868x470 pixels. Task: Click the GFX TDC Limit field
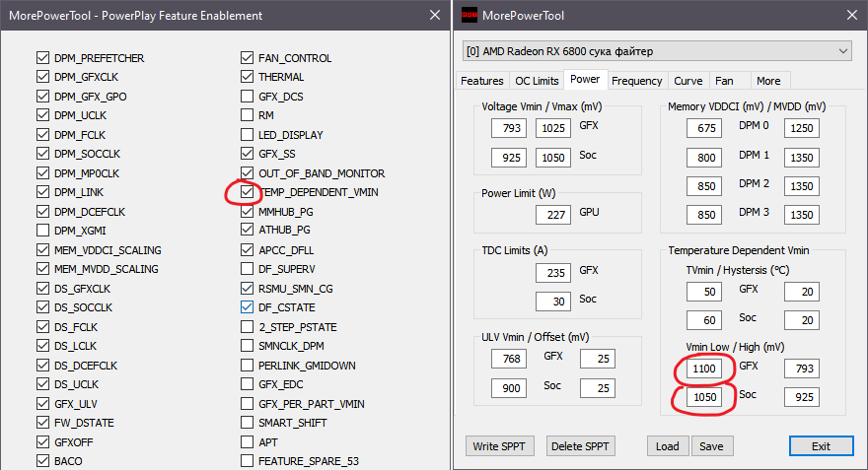point(553,273)
